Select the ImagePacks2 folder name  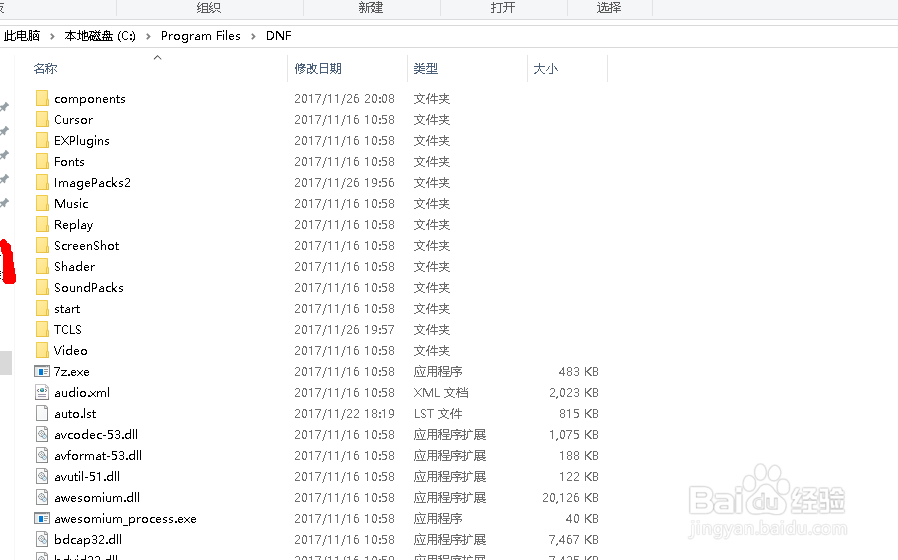92,183
